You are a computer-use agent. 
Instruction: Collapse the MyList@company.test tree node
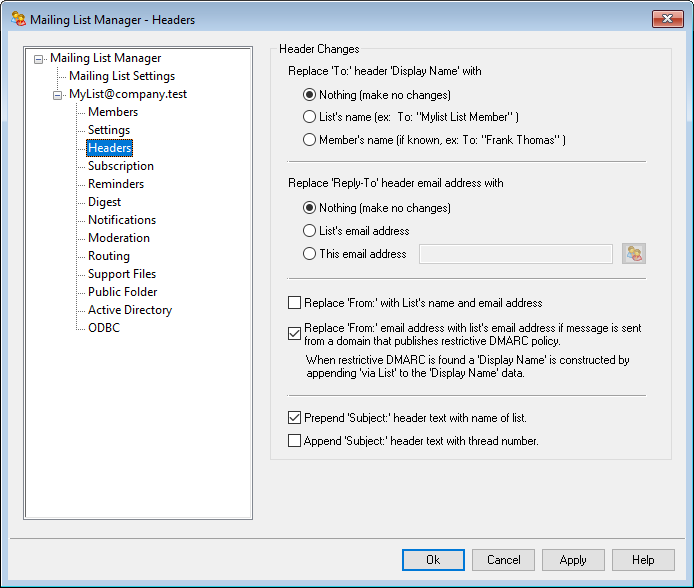point(58,94)
